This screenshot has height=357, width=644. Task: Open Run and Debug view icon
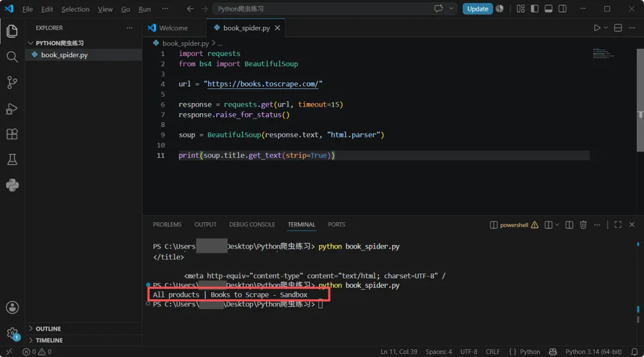pos(12,108)
